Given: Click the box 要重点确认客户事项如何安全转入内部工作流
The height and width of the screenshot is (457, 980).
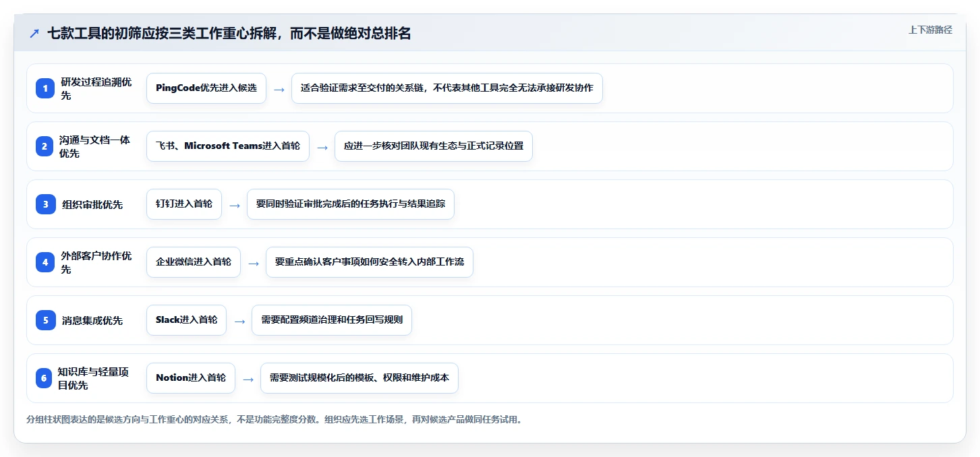Looking at the screenshot, I should pos(370,262).
